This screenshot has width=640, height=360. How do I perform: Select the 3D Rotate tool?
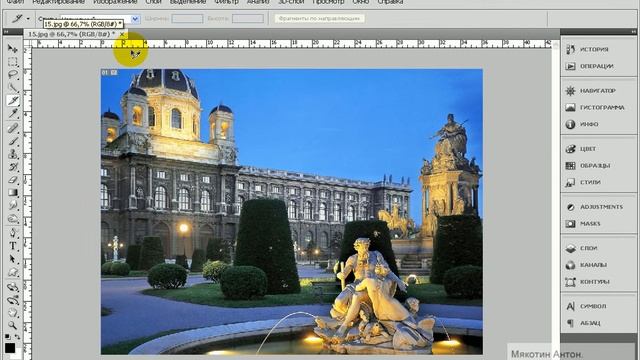click(x=12, y=287)
